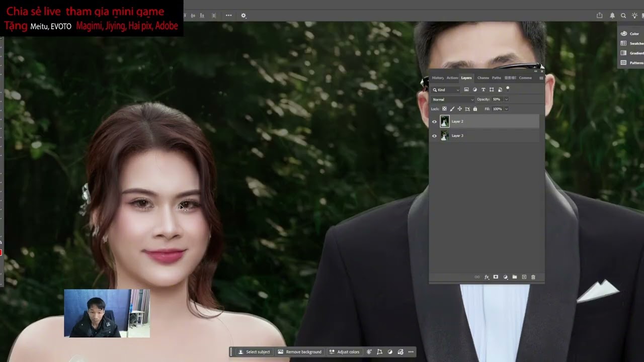Screen dimensions: 644x362
Task: Click Adjust colors button
Action: tap(344, 352)
